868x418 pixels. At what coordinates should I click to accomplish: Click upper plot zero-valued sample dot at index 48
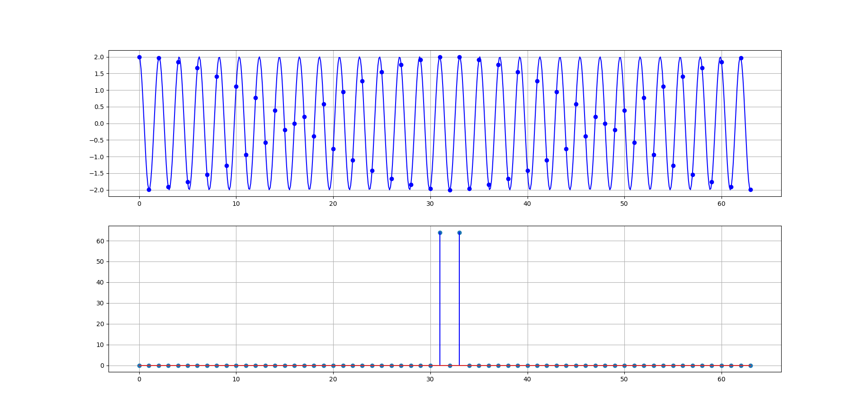(x=605, y=123)
